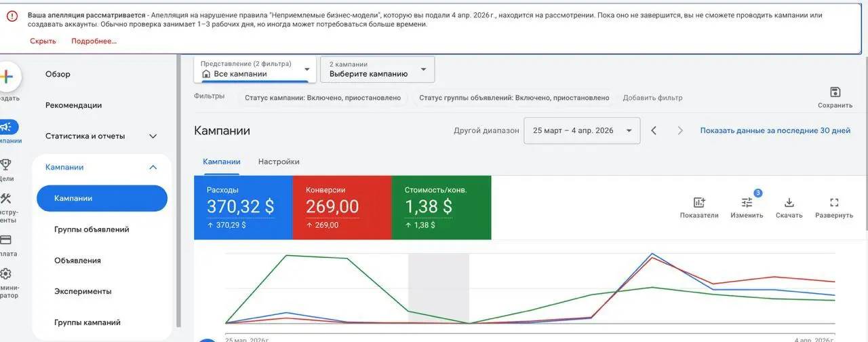Click the Развернуть fullscreen icon
The height and width of the screenshot is (342, 868).
(834, 202)
